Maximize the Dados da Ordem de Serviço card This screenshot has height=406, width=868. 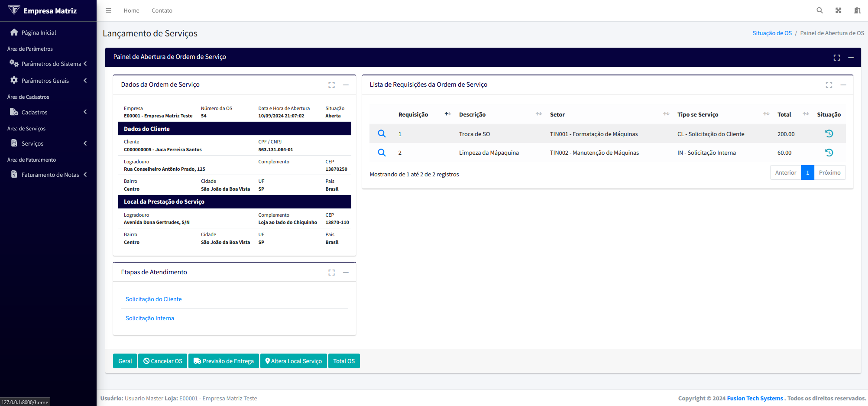coord(332,85)
